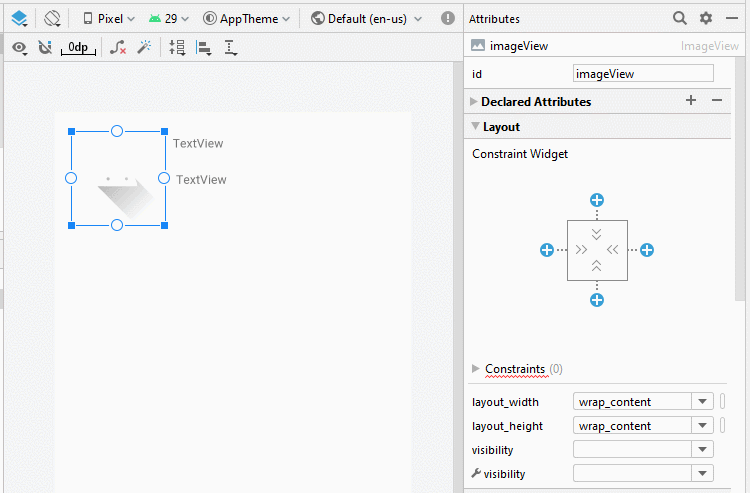This screenshot has height=493, width=750.
Task: Open the Pixel device dropdown
Action: 109,19
